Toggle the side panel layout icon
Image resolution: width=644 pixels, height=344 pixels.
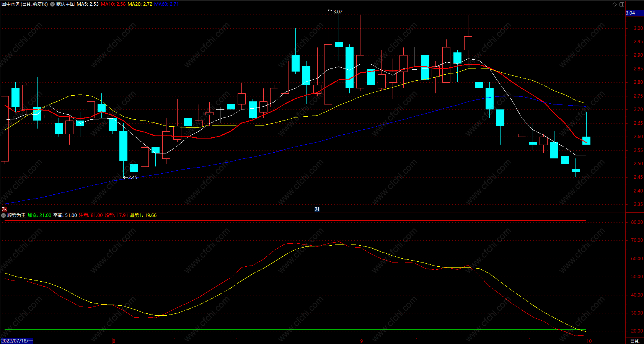point(622,4)
